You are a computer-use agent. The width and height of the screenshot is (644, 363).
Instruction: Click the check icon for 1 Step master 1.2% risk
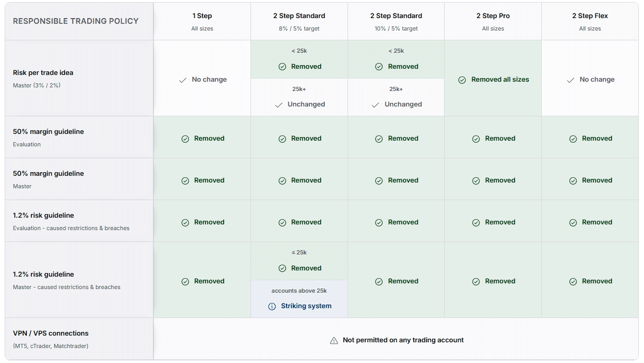(185, 282)
